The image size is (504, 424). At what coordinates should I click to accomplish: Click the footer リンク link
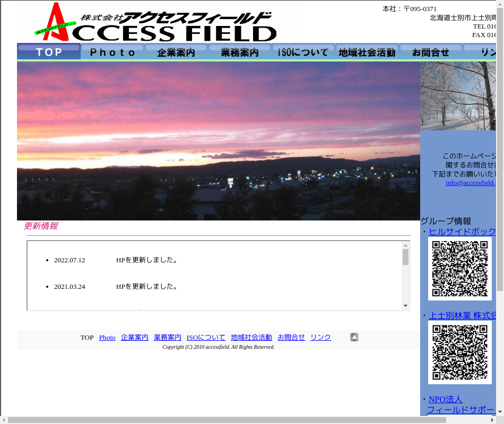(320, 338)
